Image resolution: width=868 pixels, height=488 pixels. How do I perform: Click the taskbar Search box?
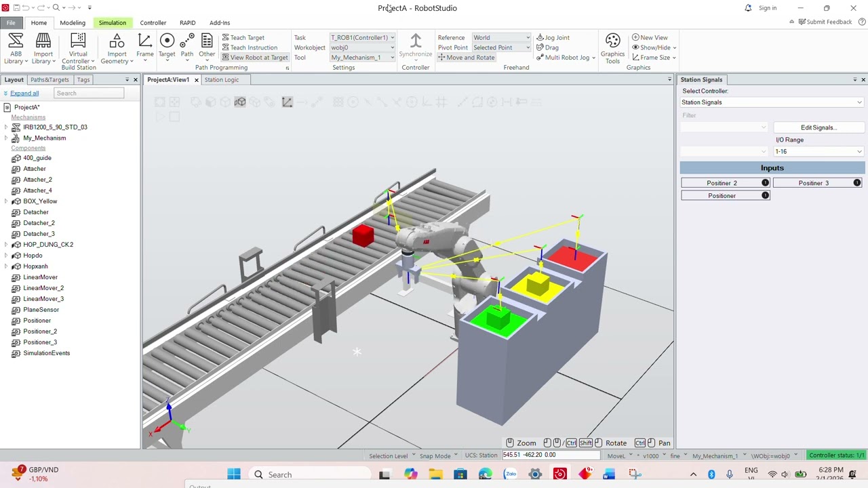click(x=309, y=474)
